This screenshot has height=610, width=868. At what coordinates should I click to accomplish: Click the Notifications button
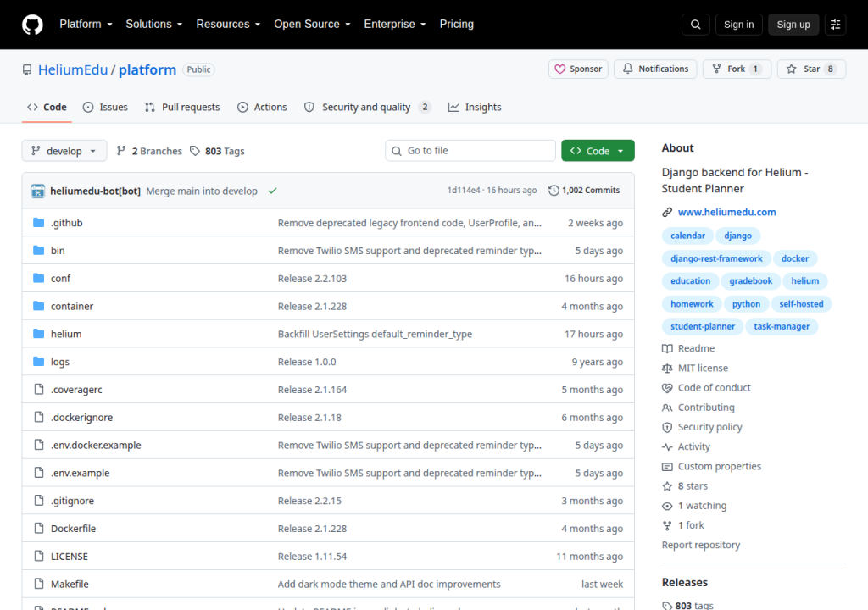tap(655, 69)
